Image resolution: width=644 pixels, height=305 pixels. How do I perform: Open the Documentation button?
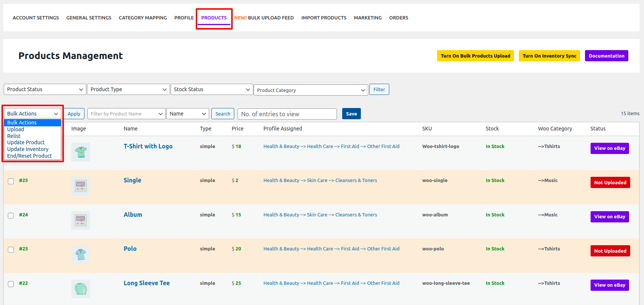click(x=607, y=56)
